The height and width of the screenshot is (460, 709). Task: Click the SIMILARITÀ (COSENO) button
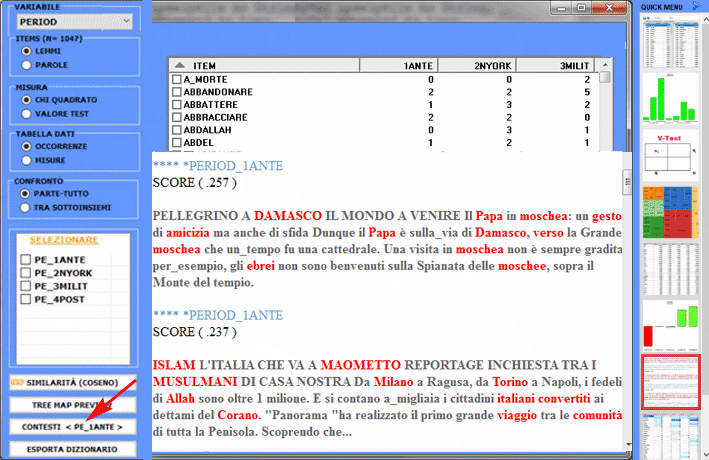click(72, 383)
